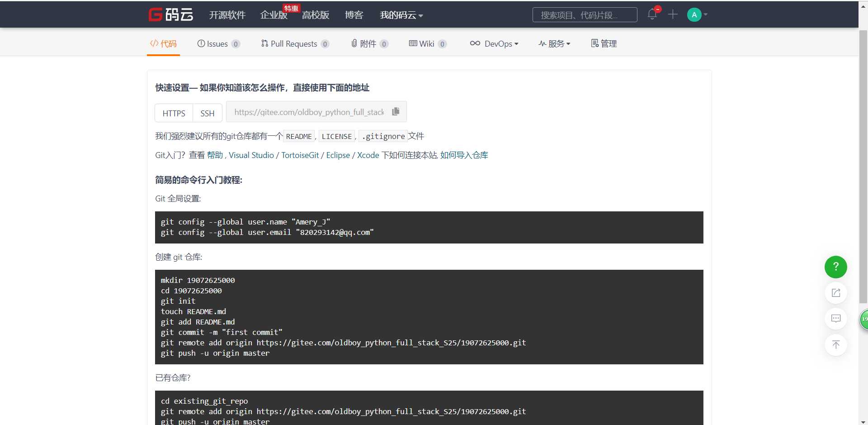Open the 开源软件 menu item
Viewport: 868px width, 425px height.
pos(227,15)
